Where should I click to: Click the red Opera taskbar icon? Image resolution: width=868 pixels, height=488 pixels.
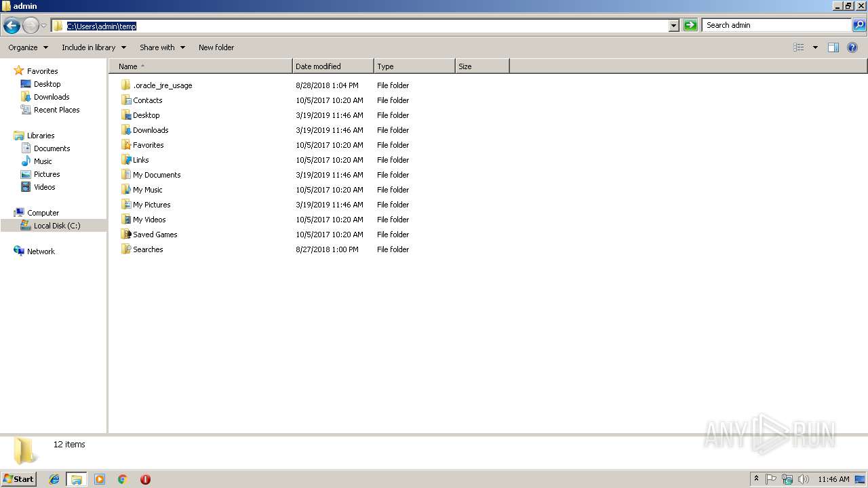[x=145, y=479]
